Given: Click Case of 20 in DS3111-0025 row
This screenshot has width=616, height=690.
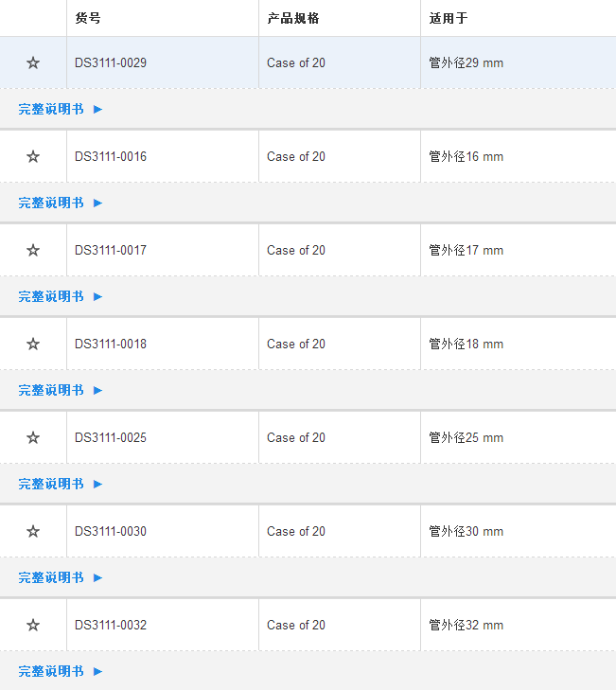Looking at the screenshot, I should (x=296, y=437).
